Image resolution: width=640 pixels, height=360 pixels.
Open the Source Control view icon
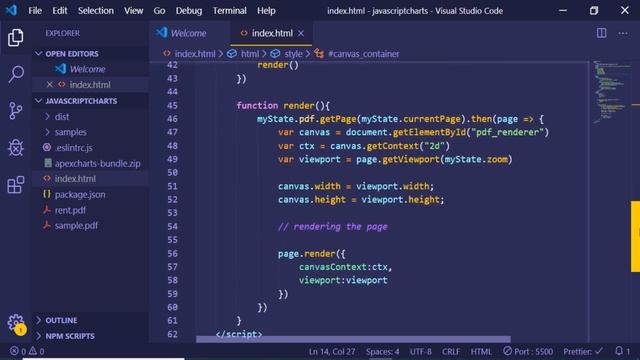pos(16,111)
